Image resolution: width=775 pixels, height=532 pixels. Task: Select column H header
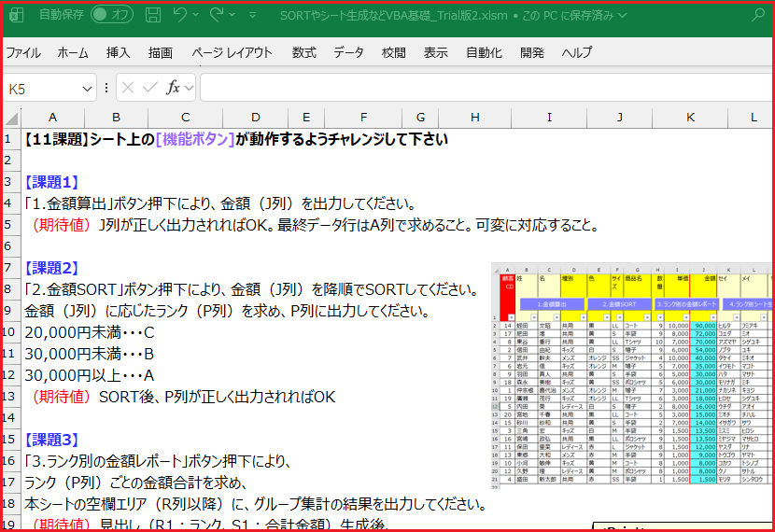475,118
